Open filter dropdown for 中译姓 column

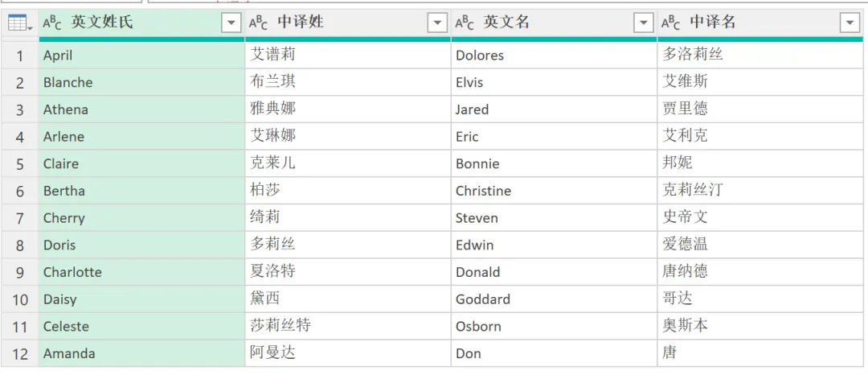437,23
